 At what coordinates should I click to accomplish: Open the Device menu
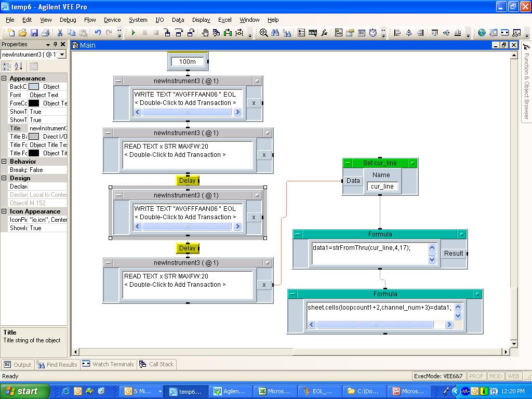point(112,20)
